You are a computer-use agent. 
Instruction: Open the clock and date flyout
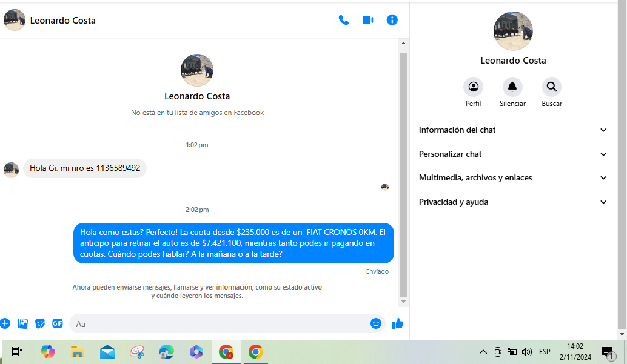point(575,352)
